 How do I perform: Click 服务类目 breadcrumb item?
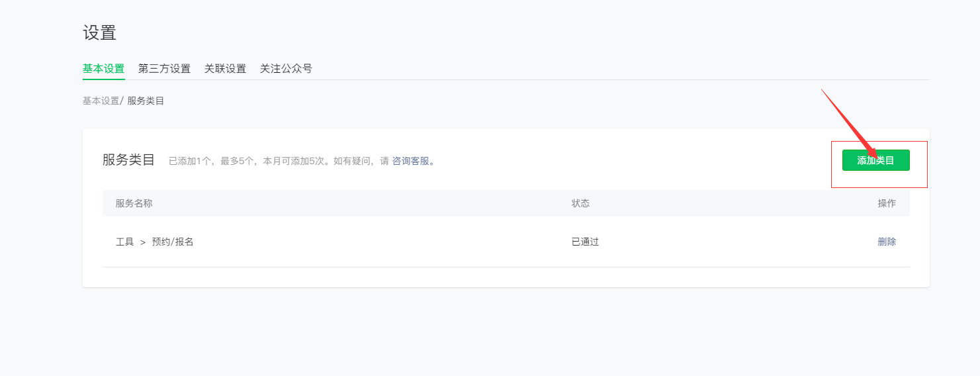[x=146, y=101]
